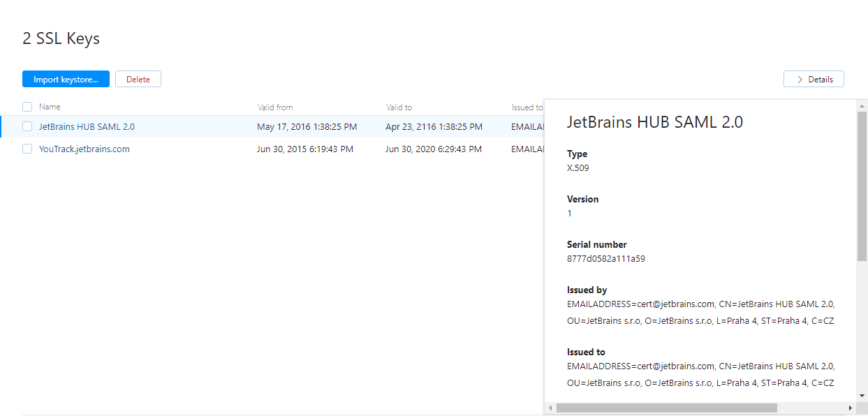This screenshot has height=416, width=868.
Task: Click the horizontal scrollbar thumb in details panel
Action: coord(666,408)
